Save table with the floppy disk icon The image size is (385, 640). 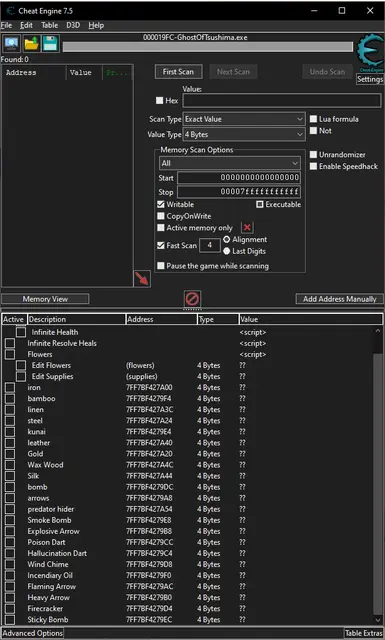point(50,43)
